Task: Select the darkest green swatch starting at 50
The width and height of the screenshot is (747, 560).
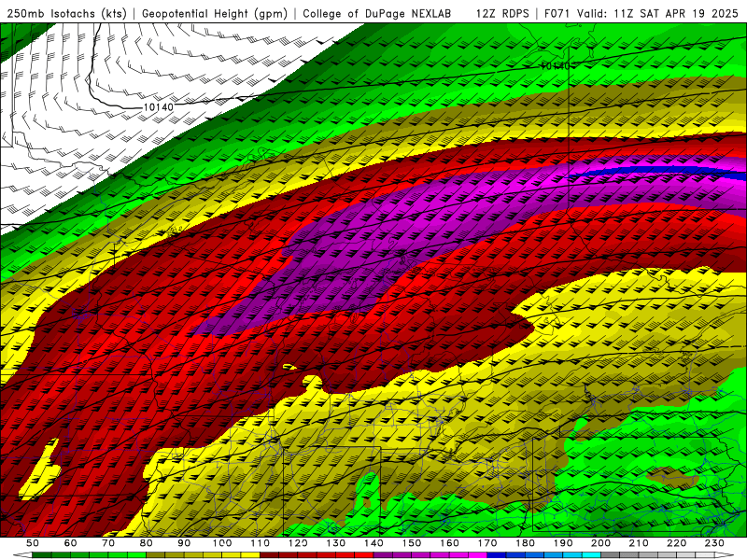Action: [x=41, y=555]
